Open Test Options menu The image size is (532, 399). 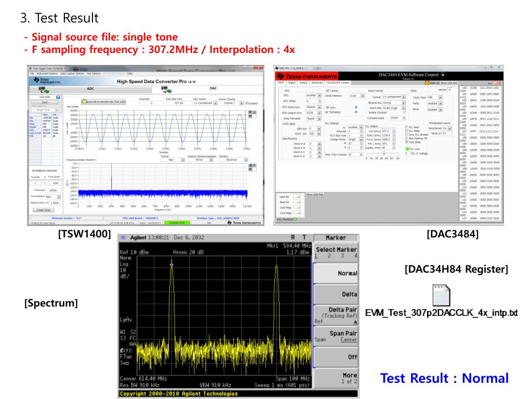[x=94, y=74]
